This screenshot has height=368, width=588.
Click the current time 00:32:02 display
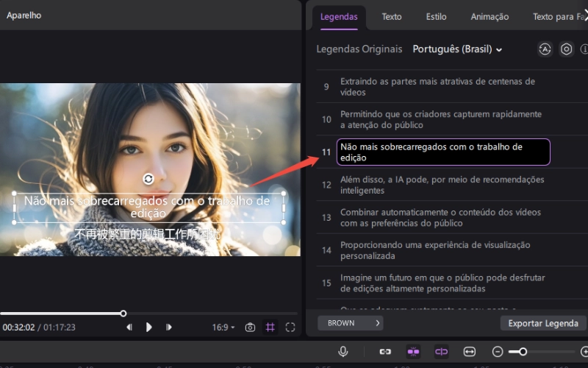pyautogui.click(x=18, y=328)
